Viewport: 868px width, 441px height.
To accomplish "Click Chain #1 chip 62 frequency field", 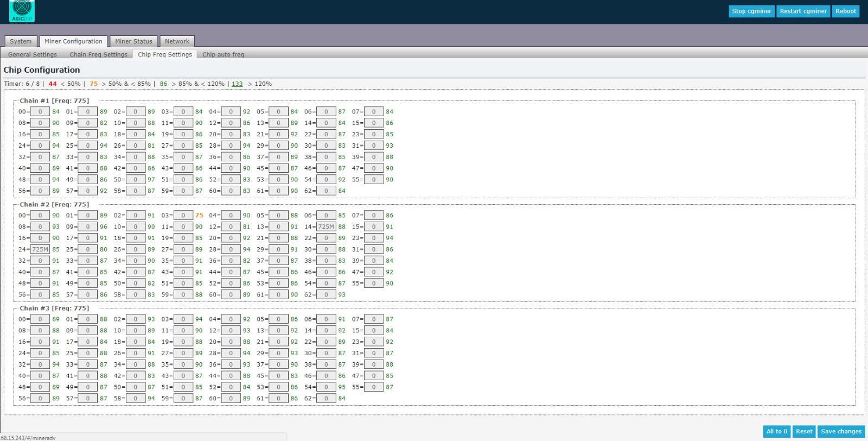I will pos(326,191).
